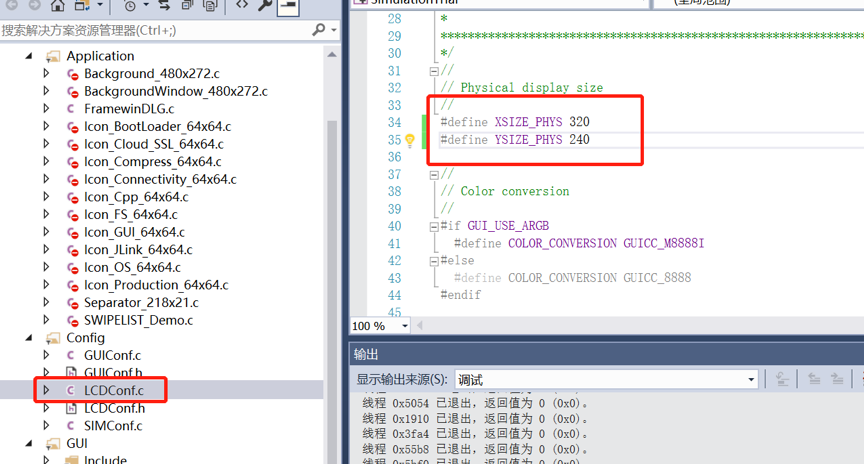Screen dimensions: 864x464
Task: Collapse the GUI folder
Action: 29,444
